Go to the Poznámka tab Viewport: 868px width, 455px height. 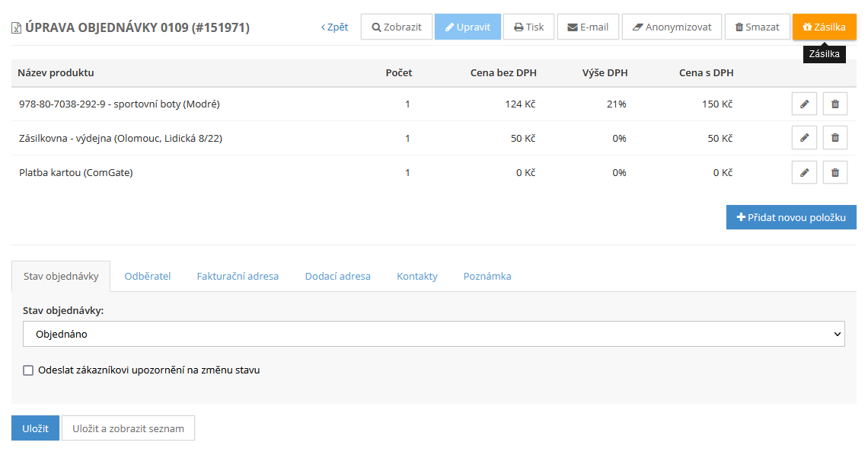[x=487, y=276]
